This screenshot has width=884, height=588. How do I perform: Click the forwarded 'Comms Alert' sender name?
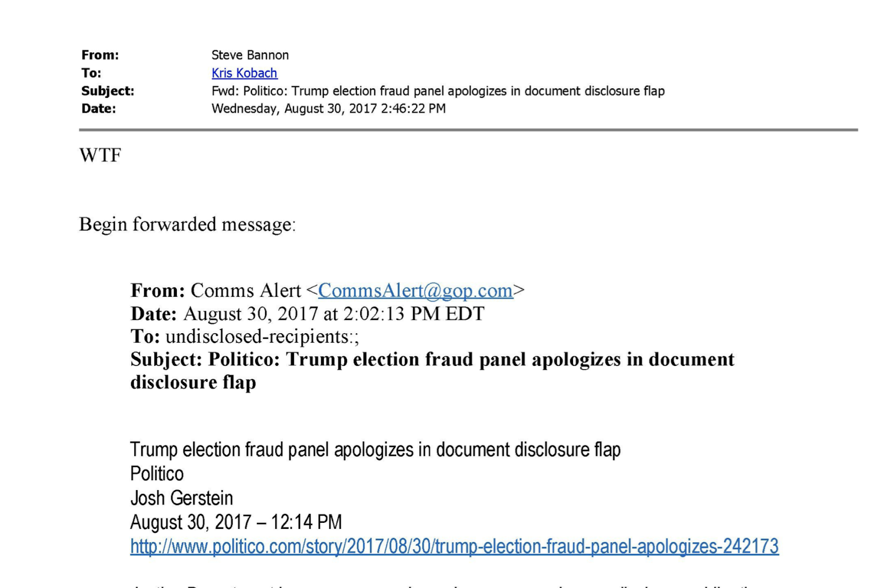point(246,291)
